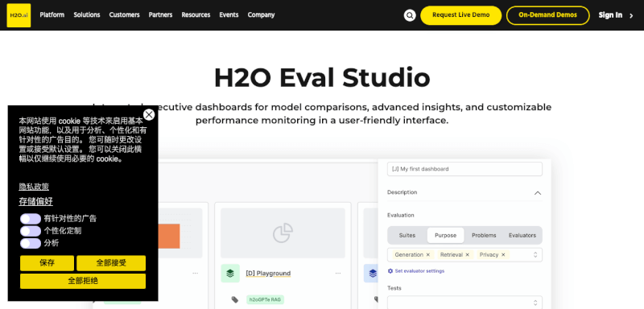Remove the Privacy tag

pos(503,255)
